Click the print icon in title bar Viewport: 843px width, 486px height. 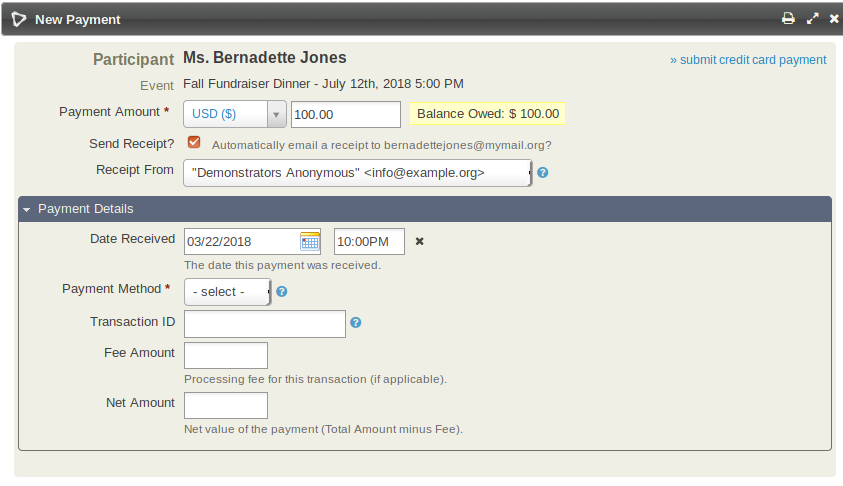(788, 19)
